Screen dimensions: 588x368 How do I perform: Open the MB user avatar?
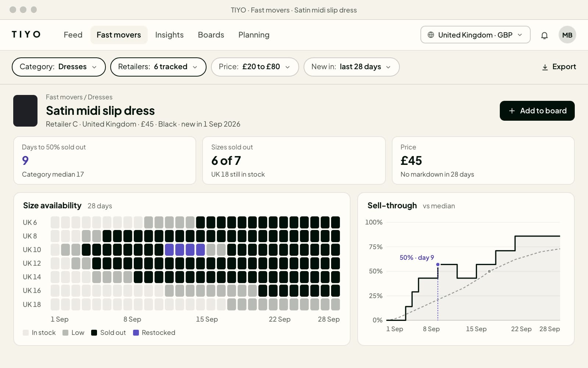[567, 35]
